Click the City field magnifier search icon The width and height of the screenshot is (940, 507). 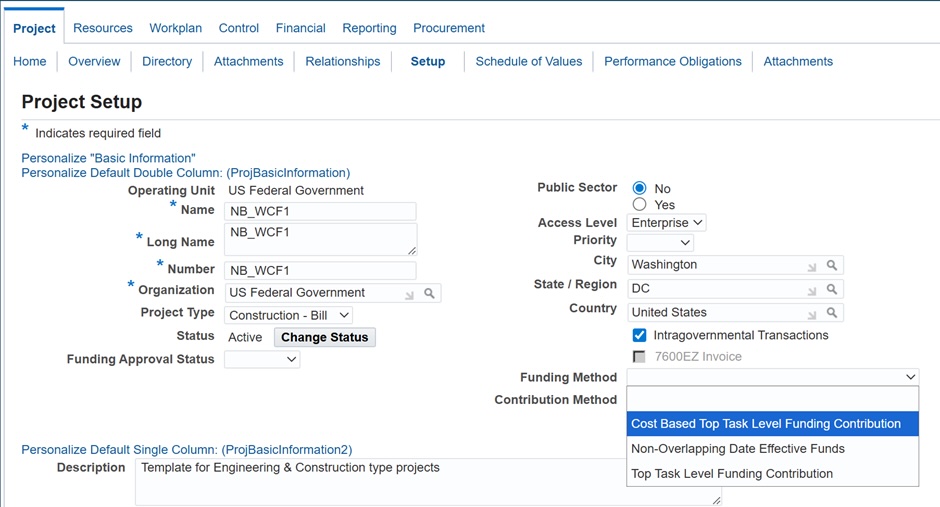click(x=832, y=266)
